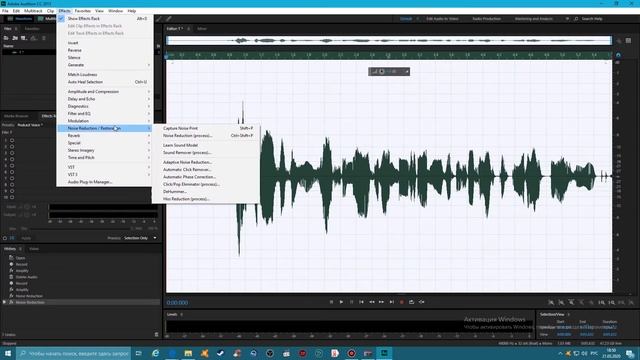This screenshot has height=360, width=640.
Task: Click the red Record button
Action: [x=402, y=302]
